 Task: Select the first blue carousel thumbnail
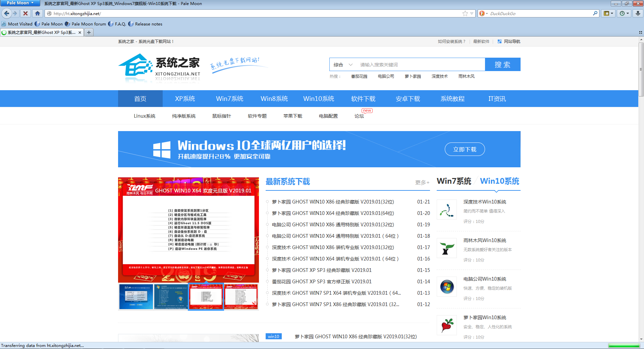(136, 297)
